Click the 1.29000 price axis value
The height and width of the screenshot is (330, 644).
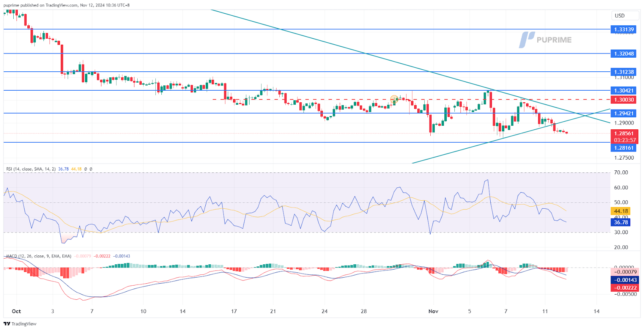624,123
